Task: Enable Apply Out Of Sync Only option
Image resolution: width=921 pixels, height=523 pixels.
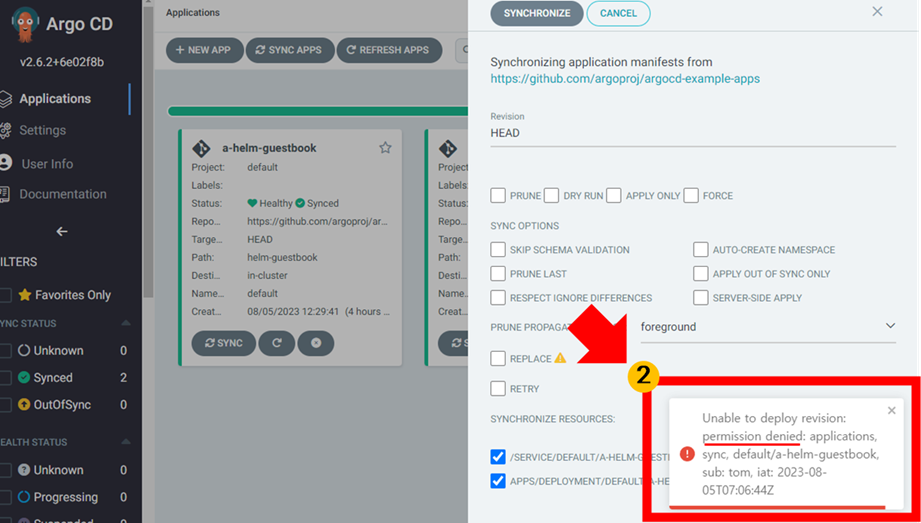Action: click(701, 274)
